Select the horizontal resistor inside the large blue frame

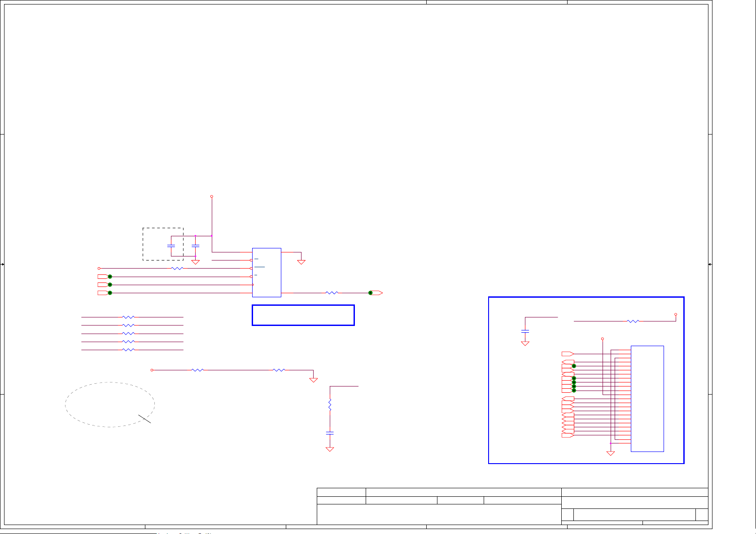click(x=633, y=321)
